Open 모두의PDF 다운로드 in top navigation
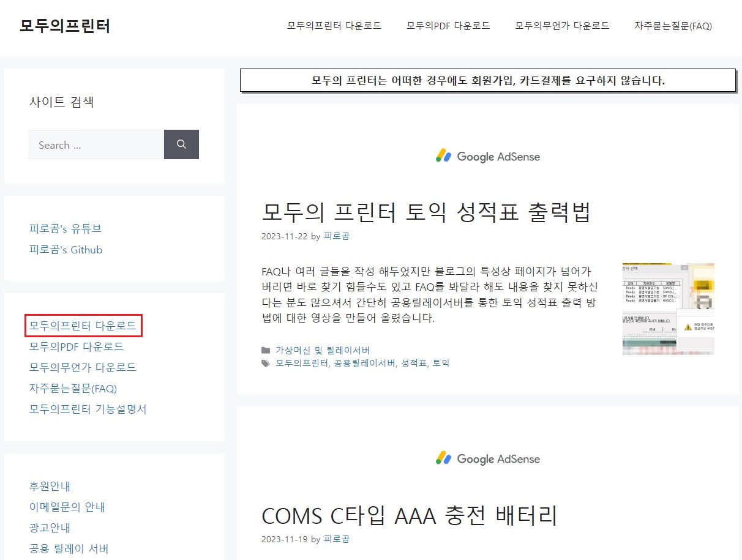Viewport: 742px width, 560px height. (448, 26)
